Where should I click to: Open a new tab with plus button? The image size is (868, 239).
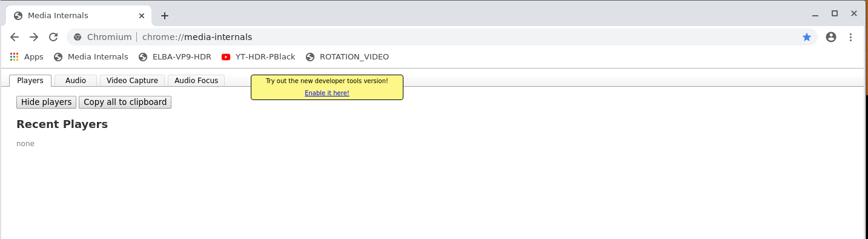pos(165,16)
